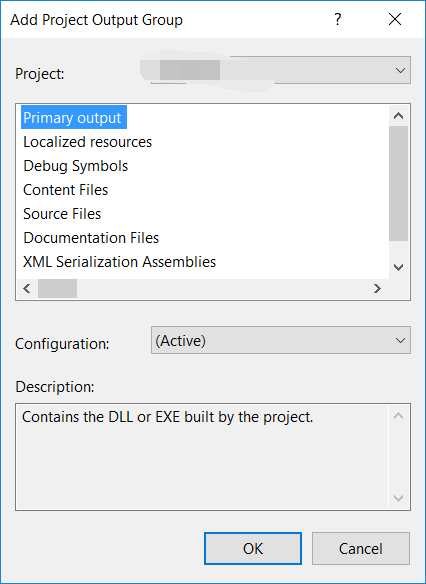This screenshot has width=426, height=584.
Task: Choose Localized resources output group
Action: click(88, 142)
